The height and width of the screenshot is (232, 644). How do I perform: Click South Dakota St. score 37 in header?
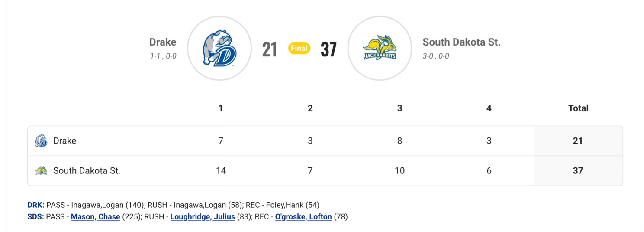pyautogui.click(x=328, y=49)
